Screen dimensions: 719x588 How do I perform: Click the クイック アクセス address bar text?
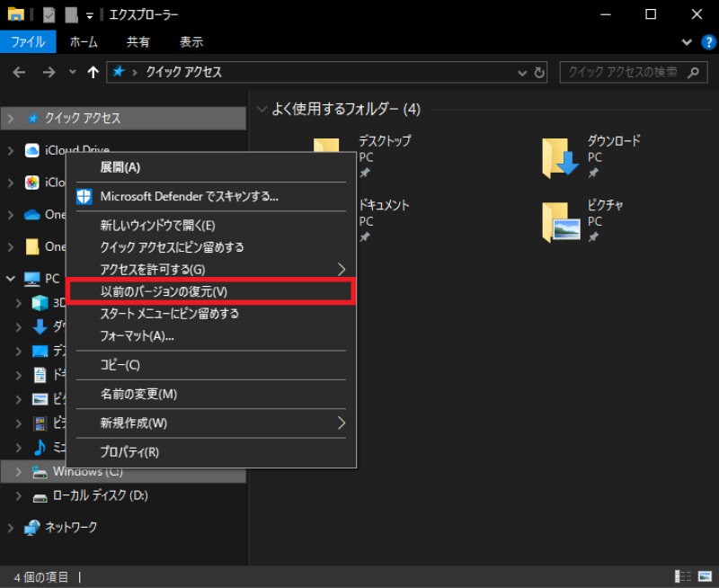[x=184, y=72]
